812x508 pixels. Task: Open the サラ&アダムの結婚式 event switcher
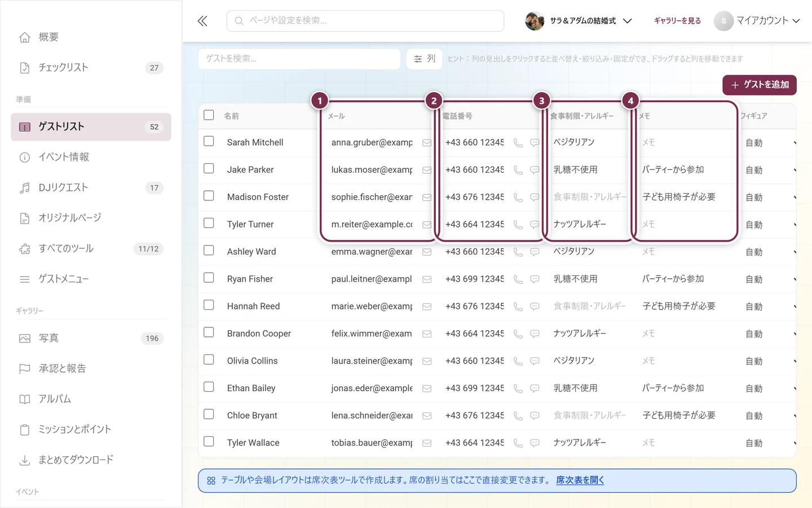tap(579, 21)
